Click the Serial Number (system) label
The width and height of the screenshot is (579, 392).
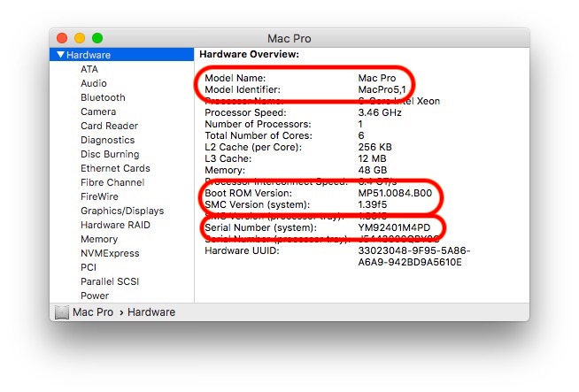click(x=260, y=227)
